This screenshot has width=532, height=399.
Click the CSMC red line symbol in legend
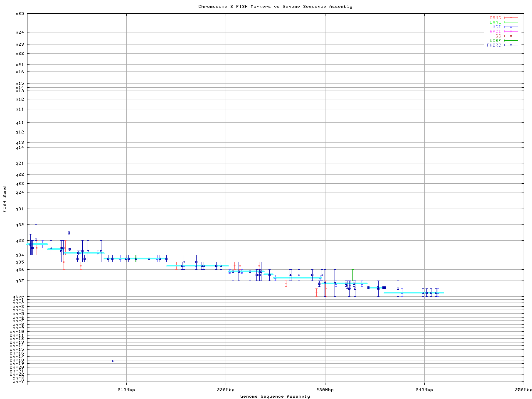click(x=511, y=18)
